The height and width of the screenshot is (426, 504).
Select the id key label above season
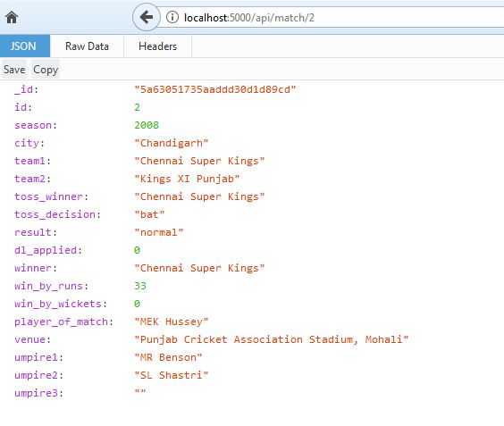pos(23,107)
